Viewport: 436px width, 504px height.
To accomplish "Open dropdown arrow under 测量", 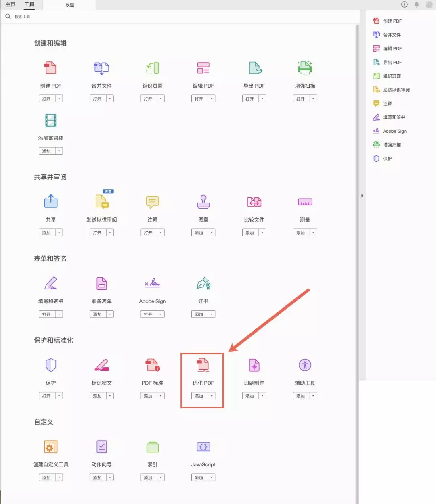I will pyautogui.click(x=313, y=233).
